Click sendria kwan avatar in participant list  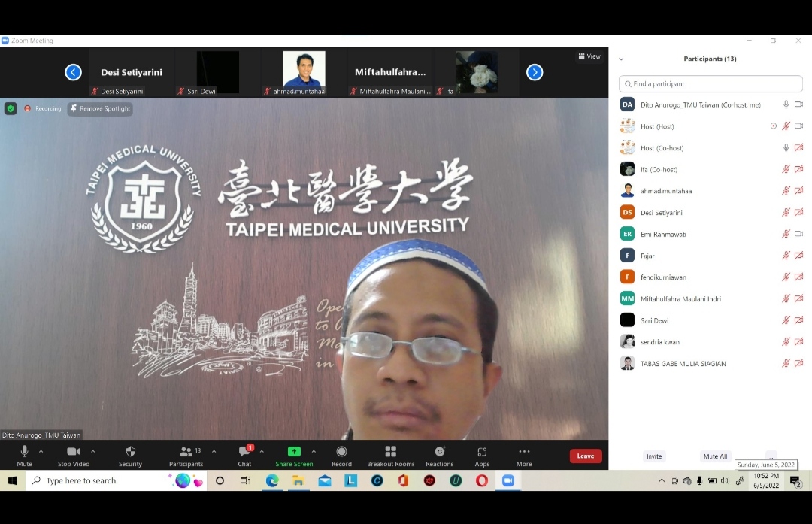click(627, 341)
